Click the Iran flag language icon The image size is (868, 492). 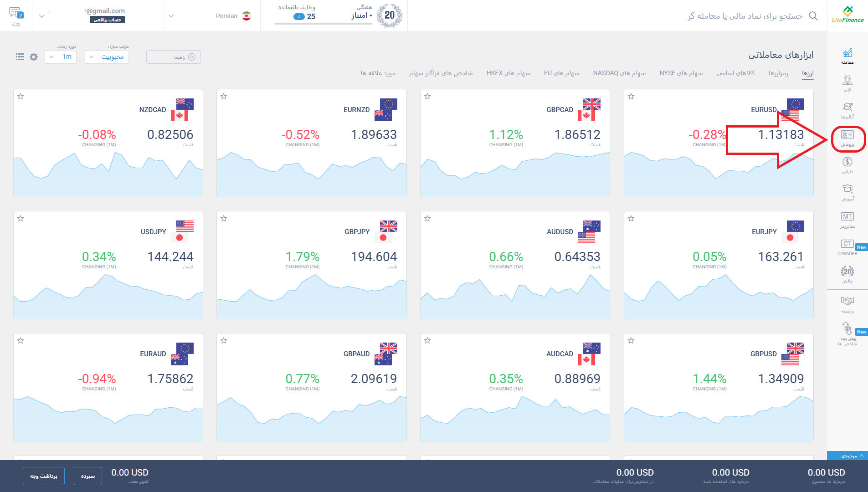pos(247,16)
